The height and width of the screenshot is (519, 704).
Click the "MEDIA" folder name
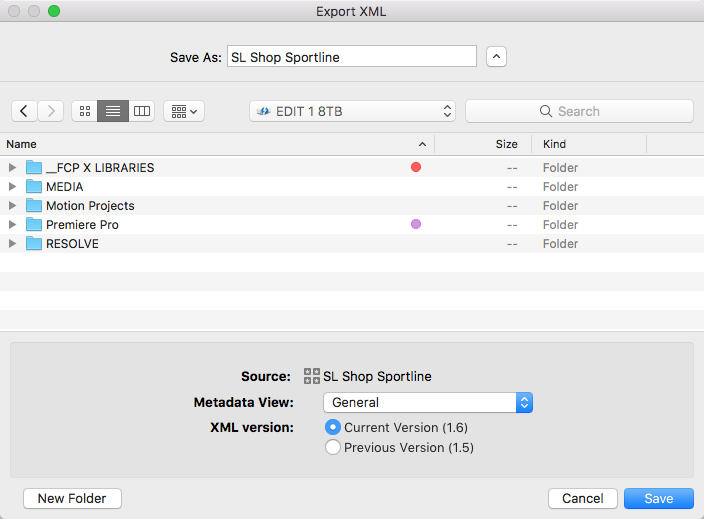tap(65, 186)
